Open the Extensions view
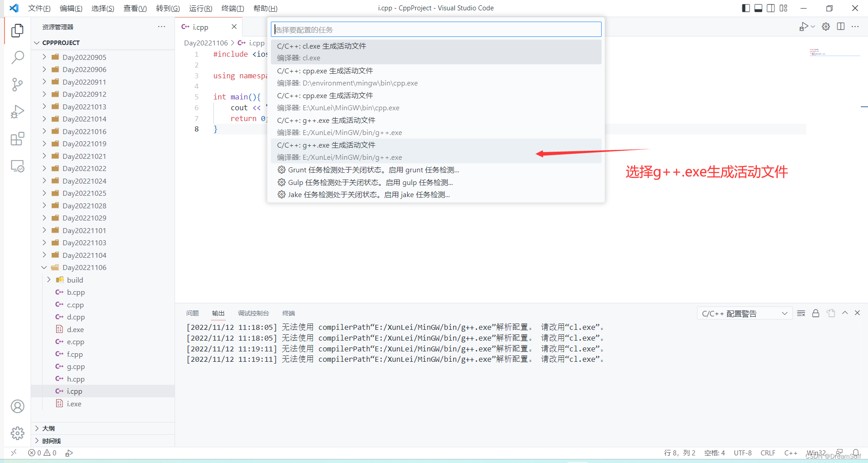The width and height of the screenshot is (868, 463). click(x=17, y=139)
